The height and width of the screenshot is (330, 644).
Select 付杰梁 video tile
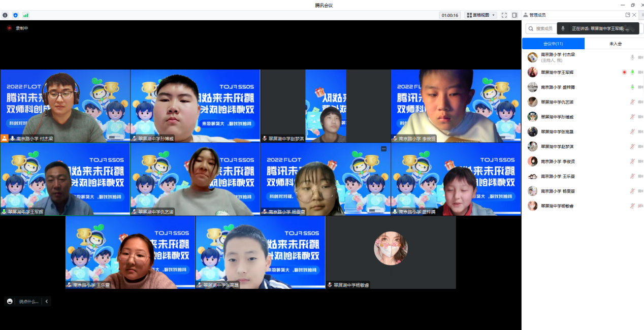point(65,106)
